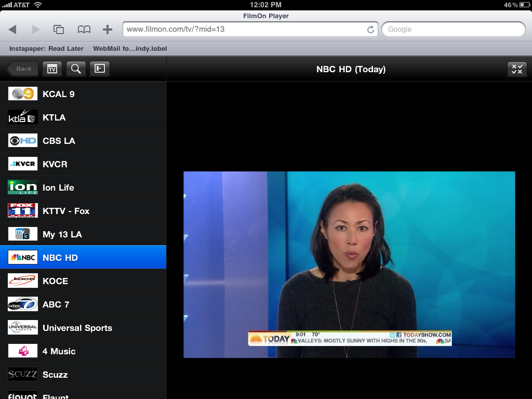The image size is (532, 399).
Task: Toggle fullscreen with the arrows icon
Action: pos(516,69)
